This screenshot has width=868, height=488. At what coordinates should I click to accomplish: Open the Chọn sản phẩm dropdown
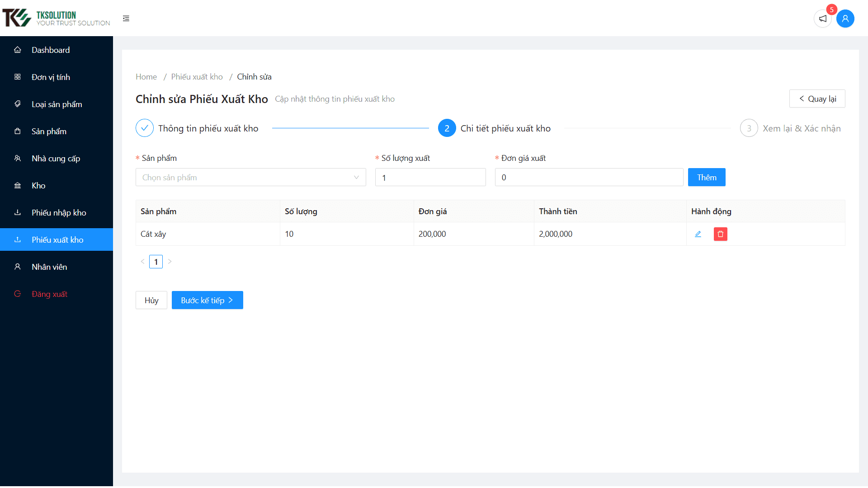click(250, 178)
